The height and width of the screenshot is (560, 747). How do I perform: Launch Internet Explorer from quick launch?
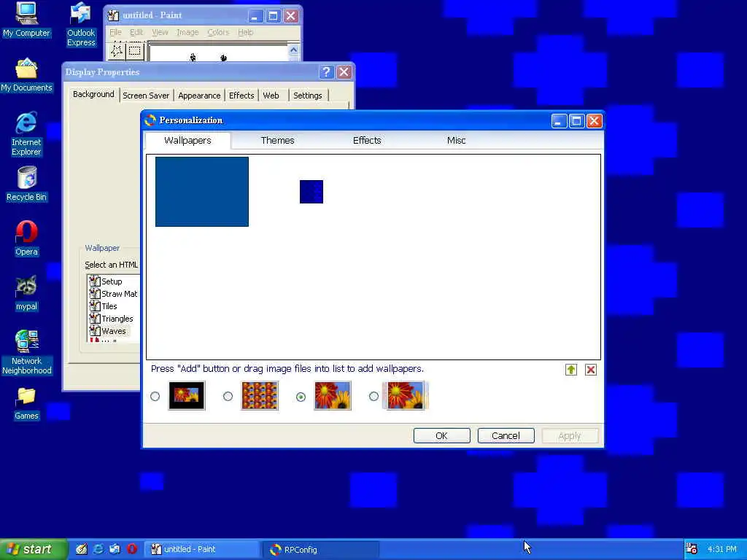[98, 549]
